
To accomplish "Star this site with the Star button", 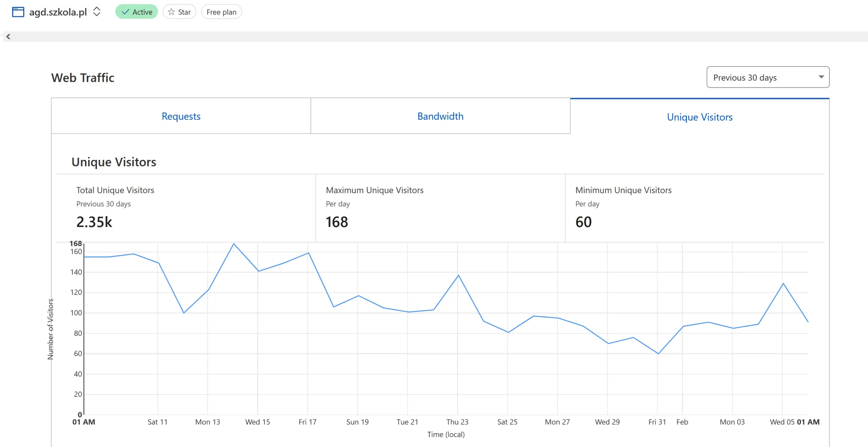I will 179,12.
